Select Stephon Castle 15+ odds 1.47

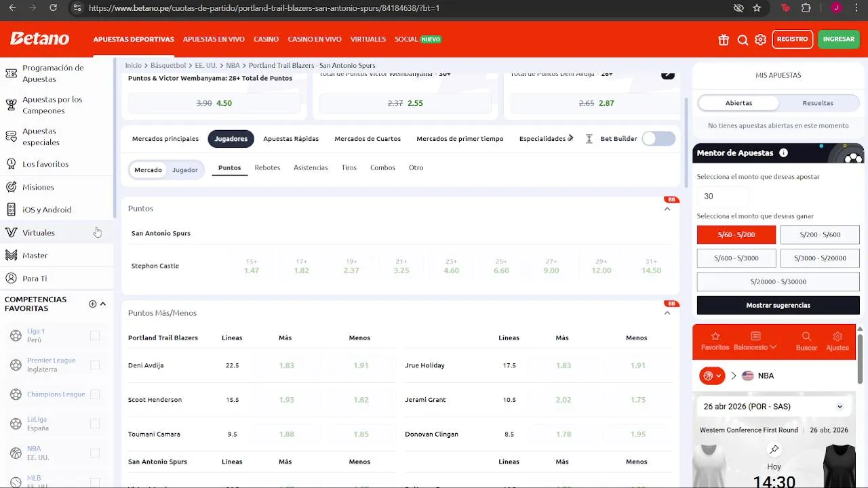click(252, 266)
